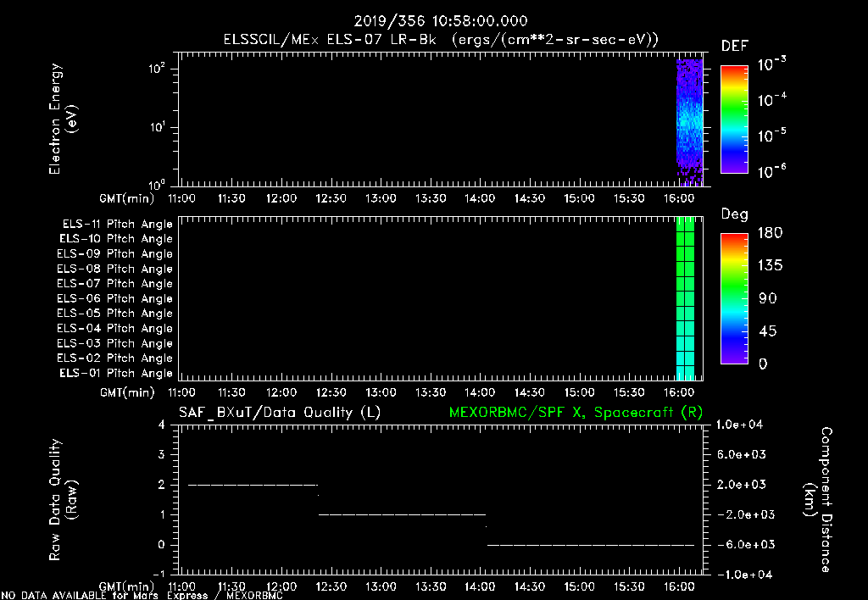Click the data quality line at value 0
868x600 pixels.
(591, 545)
